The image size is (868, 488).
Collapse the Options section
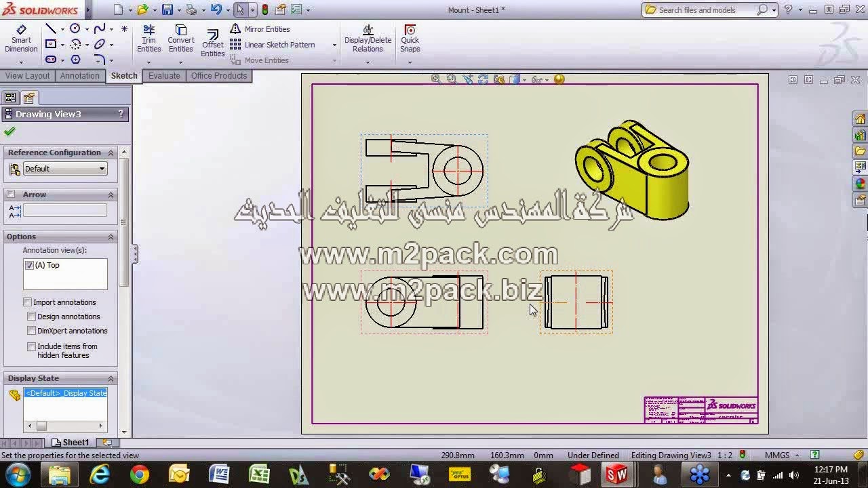pyautogui.click(x=111, y=237)
